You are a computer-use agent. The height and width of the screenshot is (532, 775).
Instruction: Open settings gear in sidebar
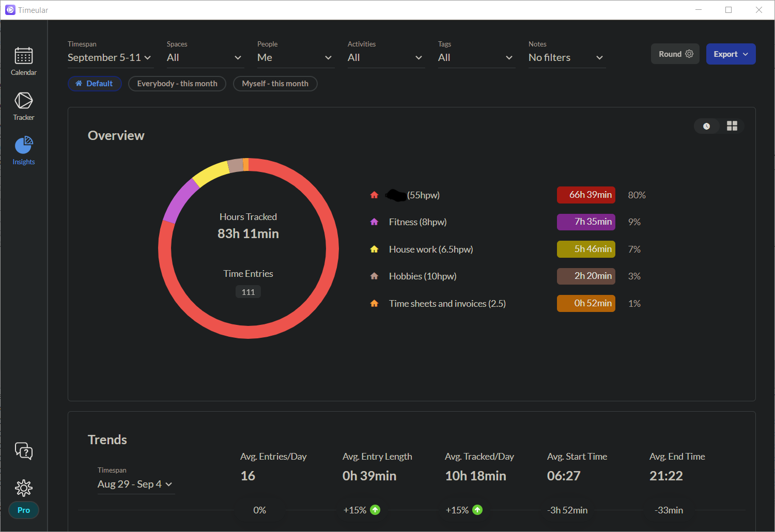tap(24, 488)
